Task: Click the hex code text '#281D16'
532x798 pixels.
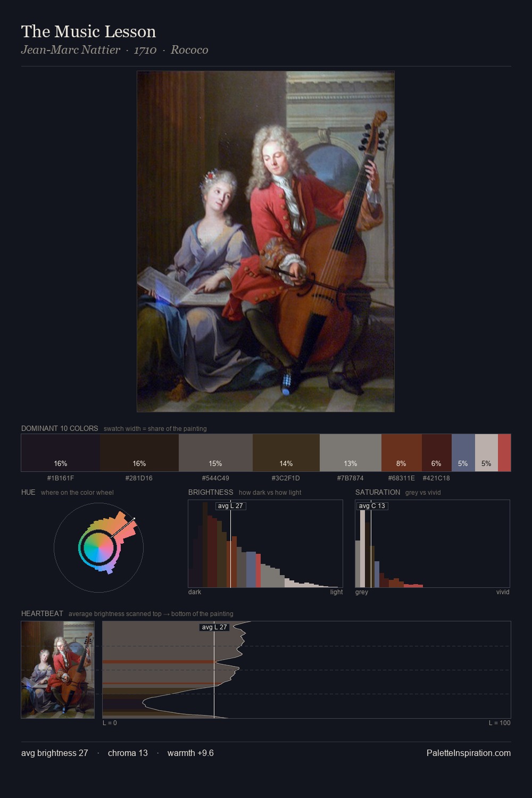Action: pos(139,478)
